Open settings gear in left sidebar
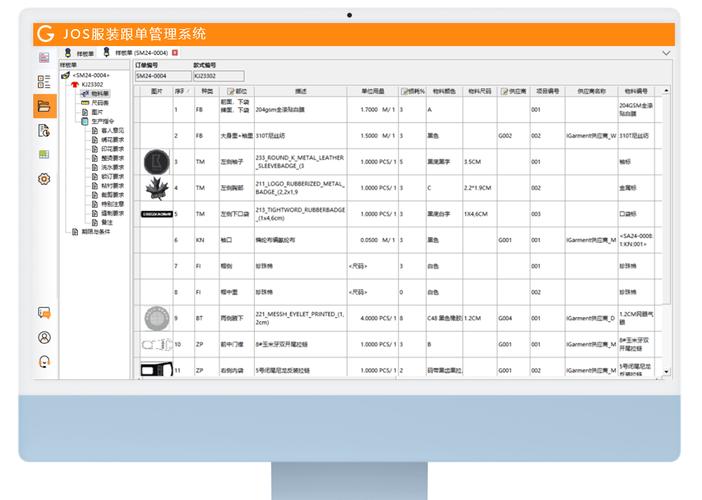This screenshot has width=702, height=500. pyautogui.click(x=43, y=179)
